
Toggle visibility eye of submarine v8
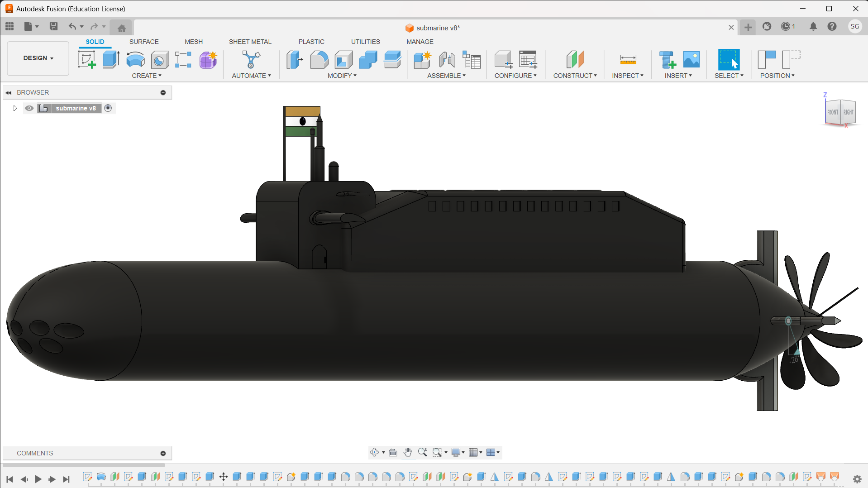coord(29,108)
